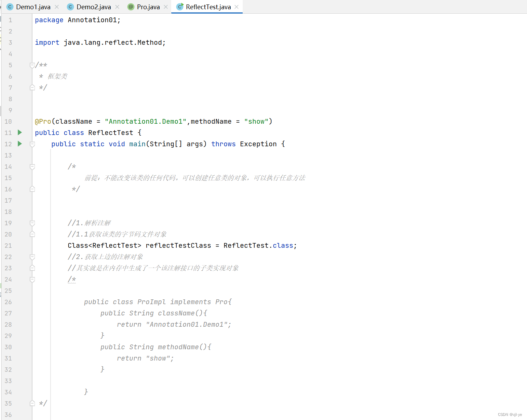Screen dimensions: 527x420
Task: Click the ProImpl class comment text
Action: pyautogui.click(x=158, y=302)
